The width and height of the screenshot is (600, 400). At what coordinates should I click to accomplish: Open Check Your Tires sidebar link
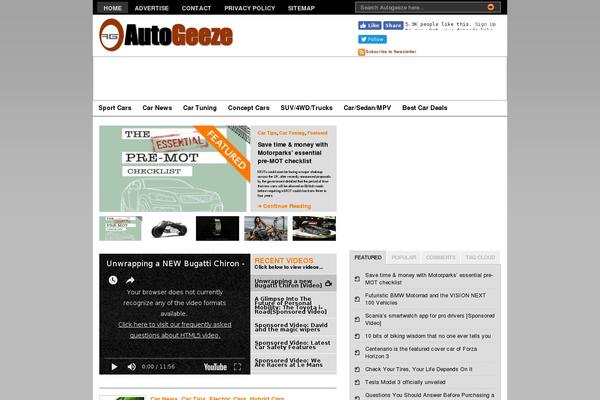pos(419,369)
